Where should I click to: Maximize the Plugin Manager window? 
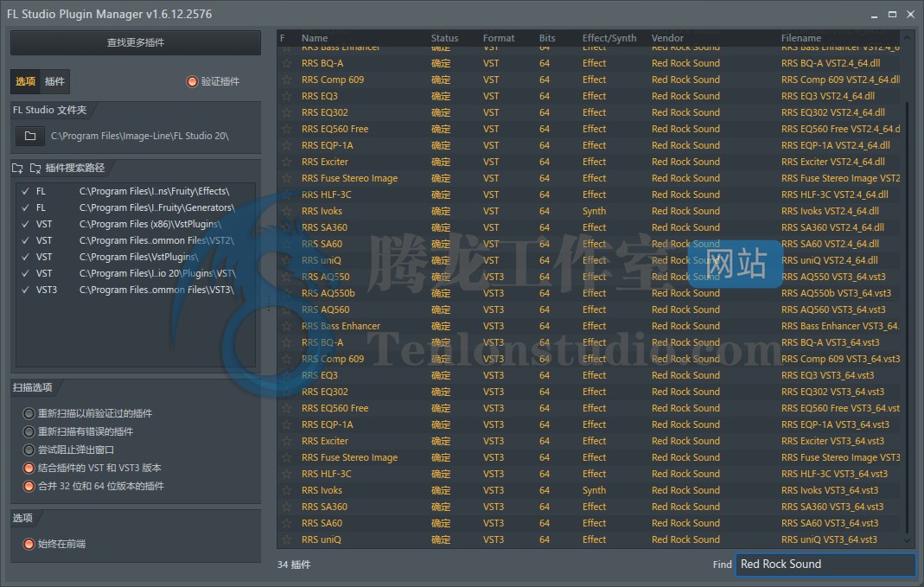click(x=892, y=14)
